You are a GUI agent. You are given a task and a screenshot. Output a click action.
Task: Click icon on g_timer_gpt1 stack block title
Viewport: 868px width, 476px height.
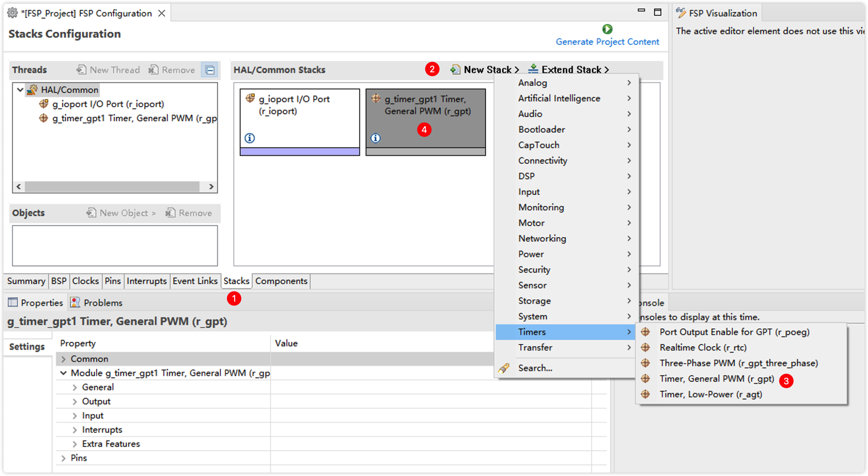click(x=376, y=98)
